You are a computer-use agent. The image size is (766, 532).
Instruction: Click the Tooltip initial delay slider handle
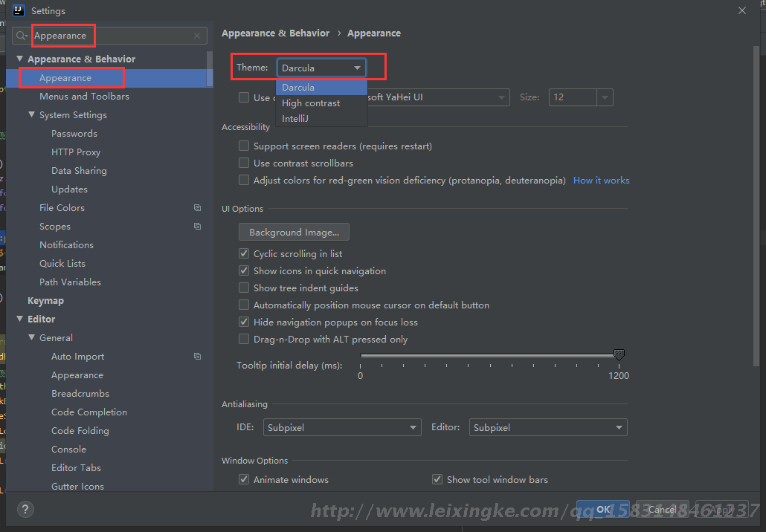pyautogui.click(x=619, y=355)
